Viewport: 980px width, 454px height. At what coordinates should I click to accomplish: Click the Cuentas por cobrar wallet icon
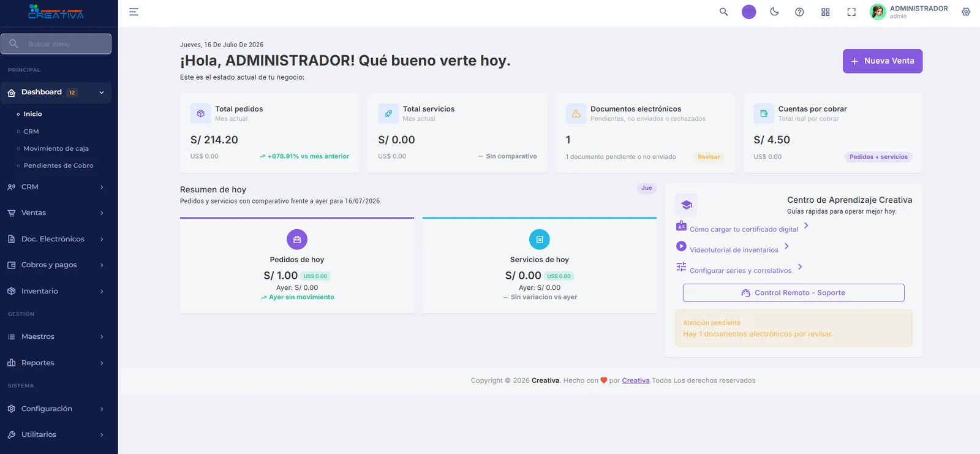764,113
